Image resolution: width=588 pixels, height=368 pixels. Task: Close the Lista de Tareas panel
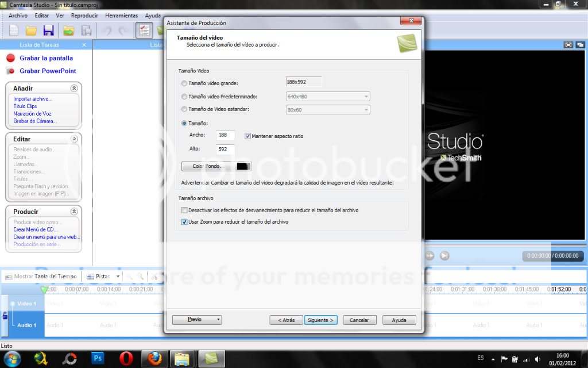84,45
